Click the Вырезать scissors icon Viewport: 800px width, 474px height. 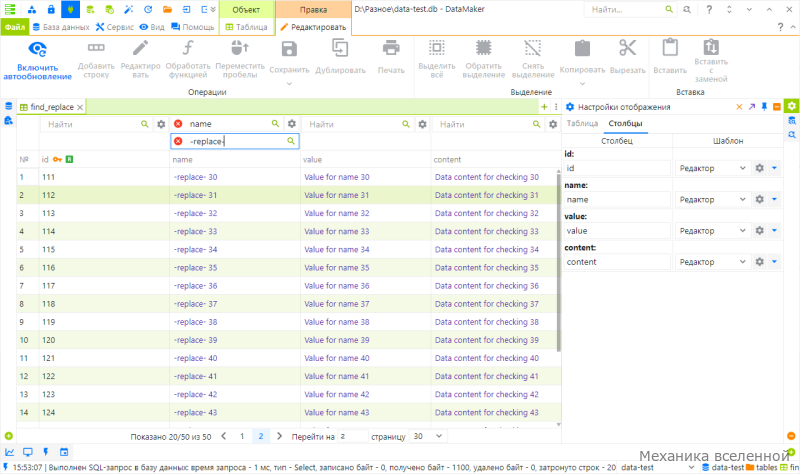tap(628, 48)
